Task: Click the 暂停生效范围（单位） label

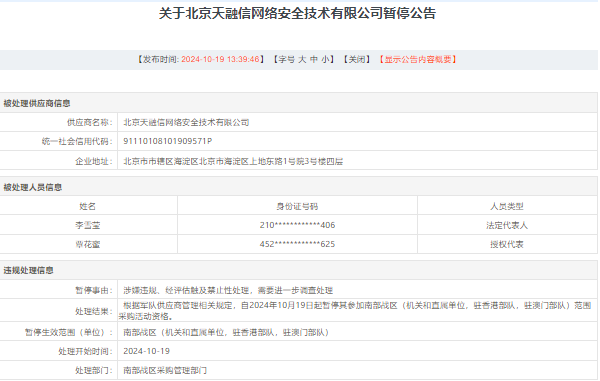Action: pyautogui.click(x=69, y=332)
